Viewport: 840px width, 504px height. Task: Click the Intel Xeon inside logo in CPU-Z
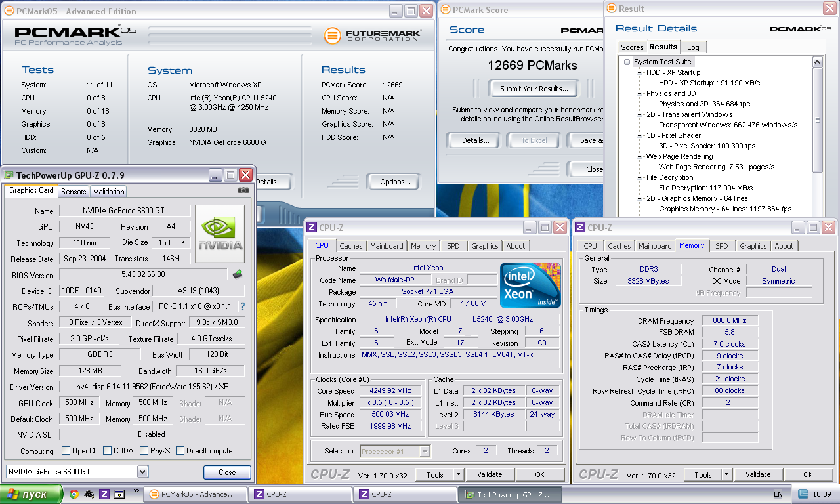pos(530,285)
